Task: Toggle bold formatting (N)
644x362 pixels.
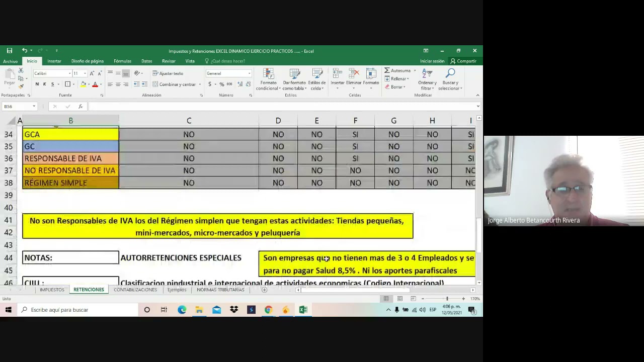Action: click(37, 84)
